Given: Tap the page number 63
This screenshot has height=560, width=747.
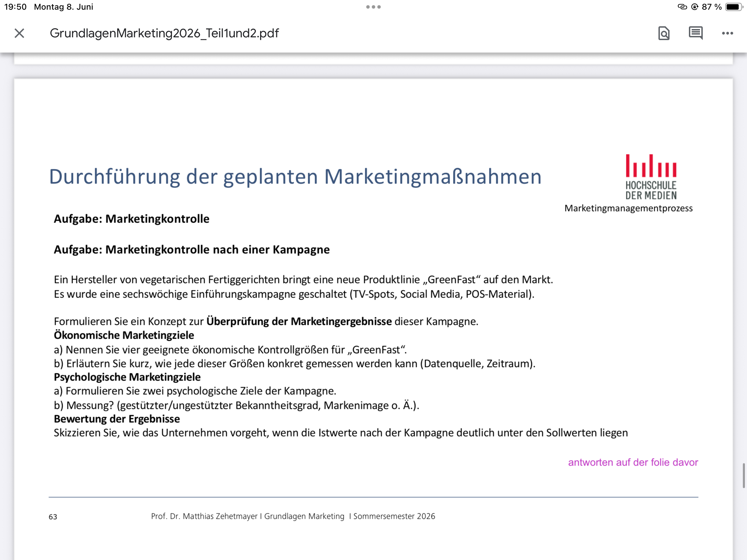Looking at the screenshot, I should coord(53,517).
